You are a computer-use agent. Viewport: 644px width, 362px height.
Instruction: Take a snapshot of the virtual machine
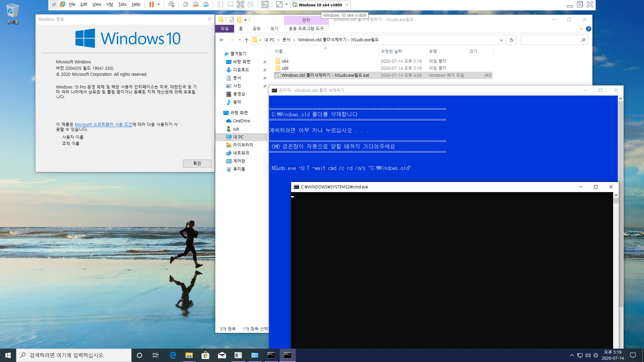coord(186,5)
